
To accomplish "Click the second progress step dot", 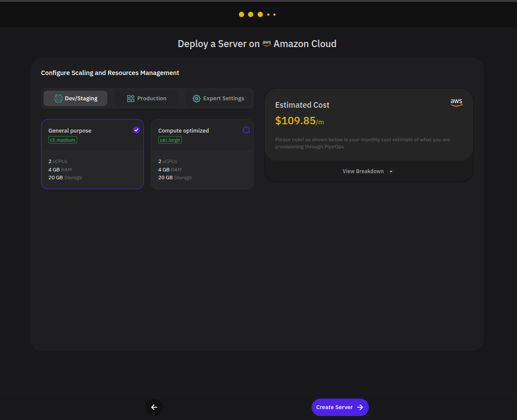I will coord(251,14).
